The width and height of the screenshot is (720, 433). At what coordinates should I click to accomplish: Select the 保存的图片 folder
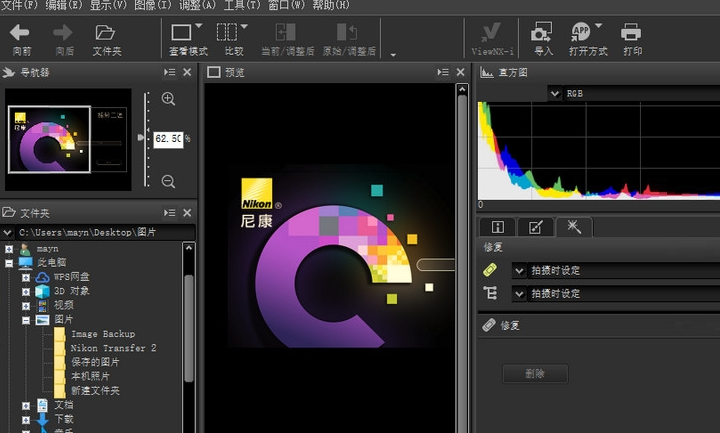(x=95, y=362)
